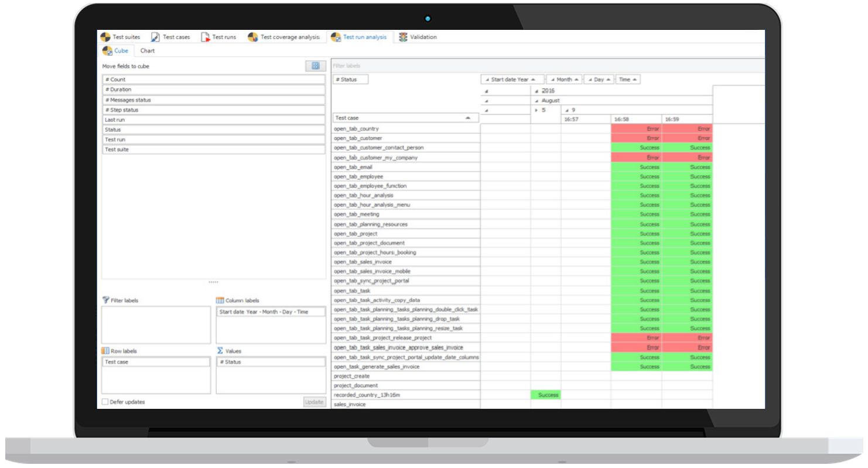Click the Filter labels funnel icon
This screenshot has height=468, width=868.
pos(105,300)
